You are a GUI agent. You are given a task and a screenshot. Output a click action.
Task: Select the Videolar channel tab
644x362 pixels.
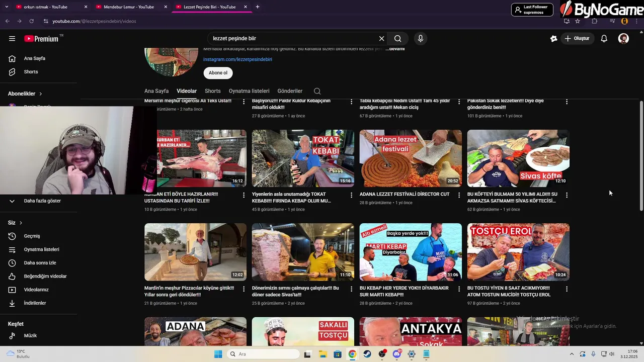187,91
